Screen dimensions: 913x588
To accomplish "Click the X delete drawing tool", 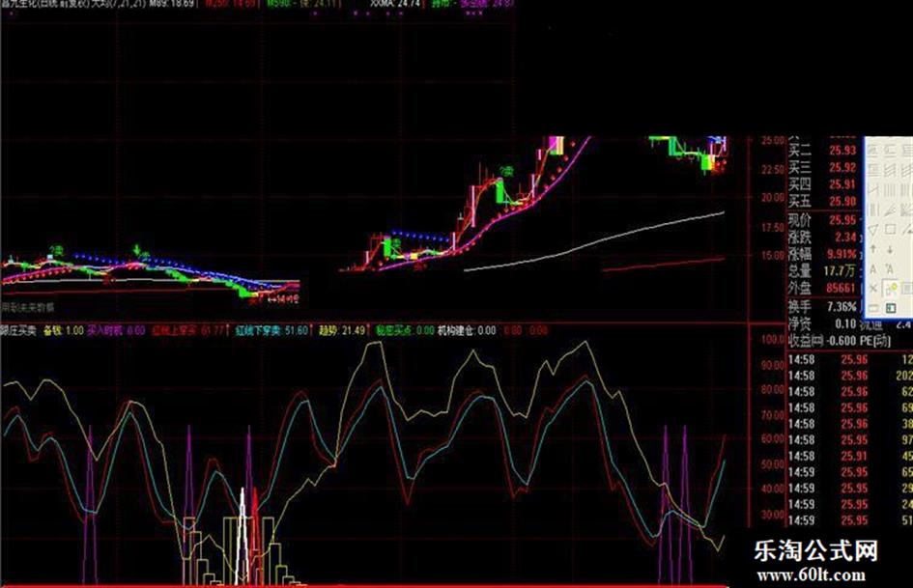I will (872, 288).
